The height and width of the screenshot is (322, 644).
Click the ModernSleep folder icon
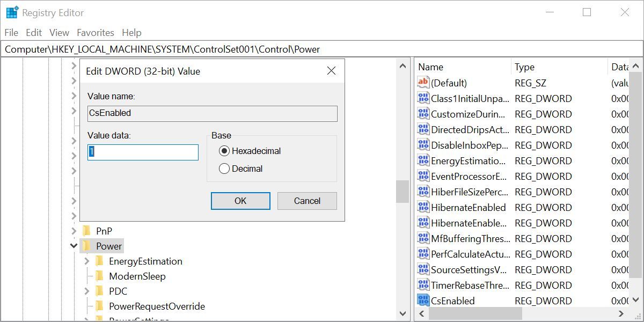99,276
